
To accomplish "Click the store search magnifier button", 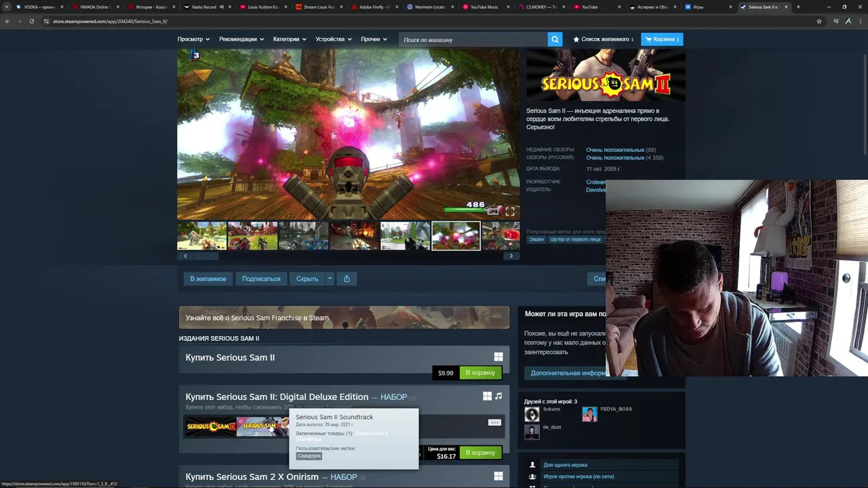I will coord(555,39).
